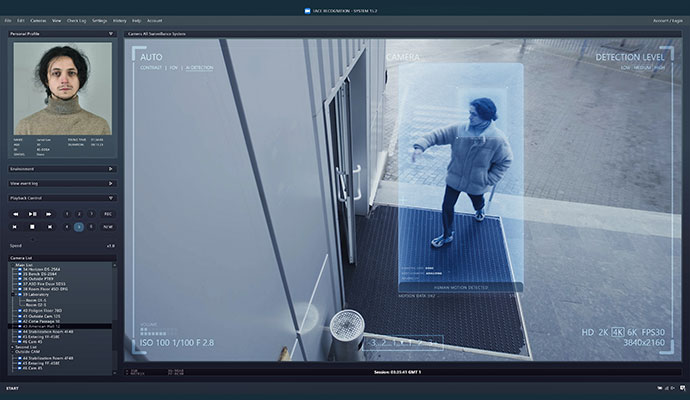Rewind the playback
This screenshot has height=400, width=690.
(x=16, y=214)
